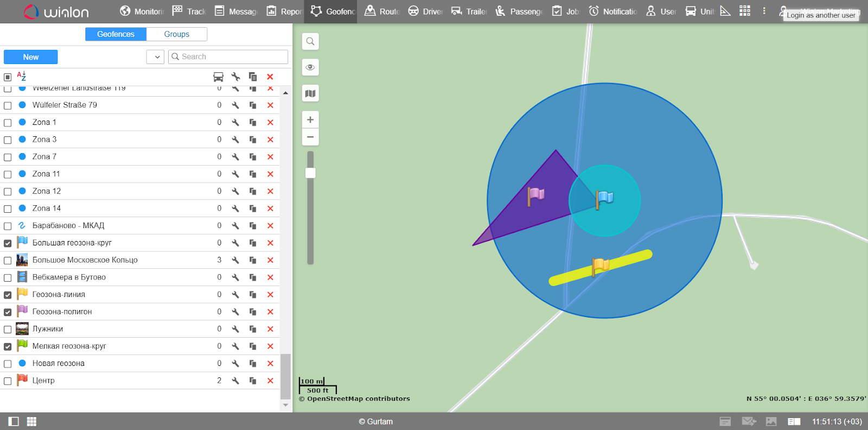Zoom in the map with plus button
Image resolution: width=868 pixels, height=430 pixels.
[310, 119]
